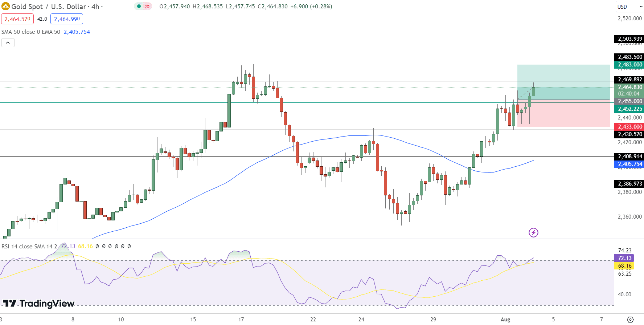Click the purple 72.13 value in RSI legend
Screen dimensions: 644x325
point(68,246)
